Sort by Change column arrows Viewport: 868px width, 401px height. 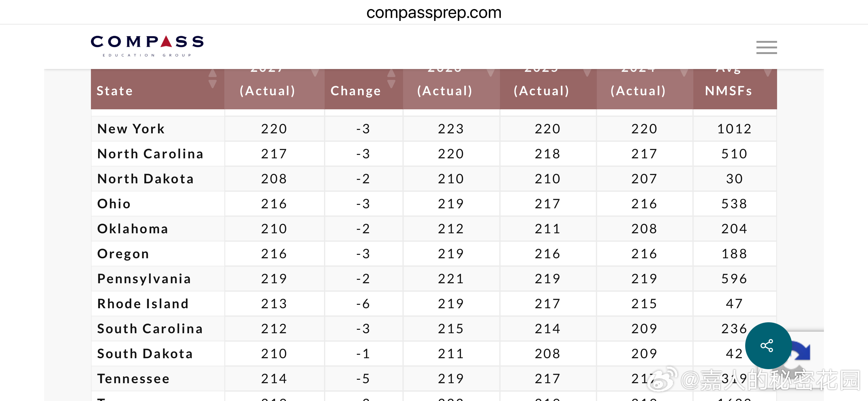point(391,78)
